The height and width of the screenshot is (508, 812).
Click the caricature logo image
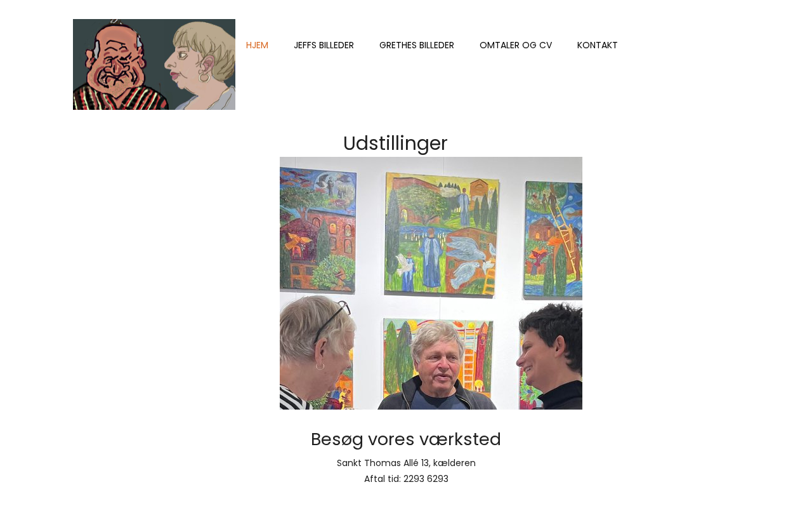click(x=154, y=64)
